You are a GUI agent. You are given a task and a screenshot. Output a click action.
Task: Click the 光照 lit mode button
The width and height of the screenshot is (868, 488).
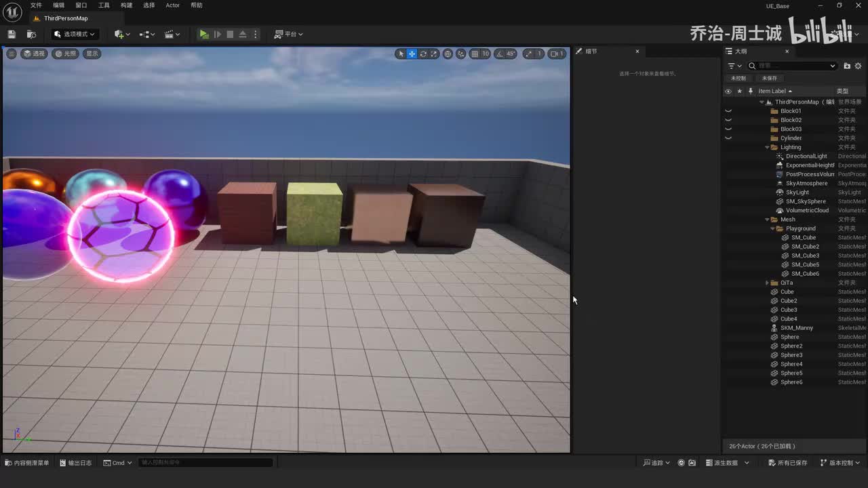pyautogui.click(x=66, y=54)
